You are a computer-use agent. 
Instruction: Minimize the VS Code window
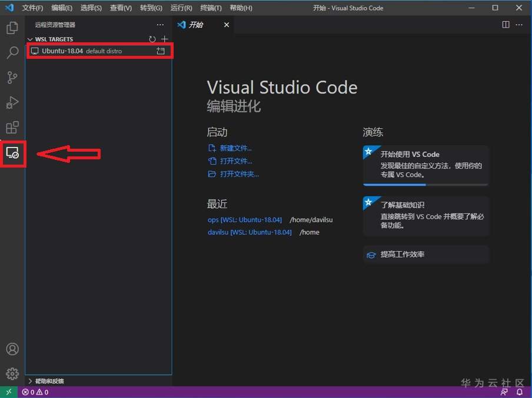[x=471, y=8]
